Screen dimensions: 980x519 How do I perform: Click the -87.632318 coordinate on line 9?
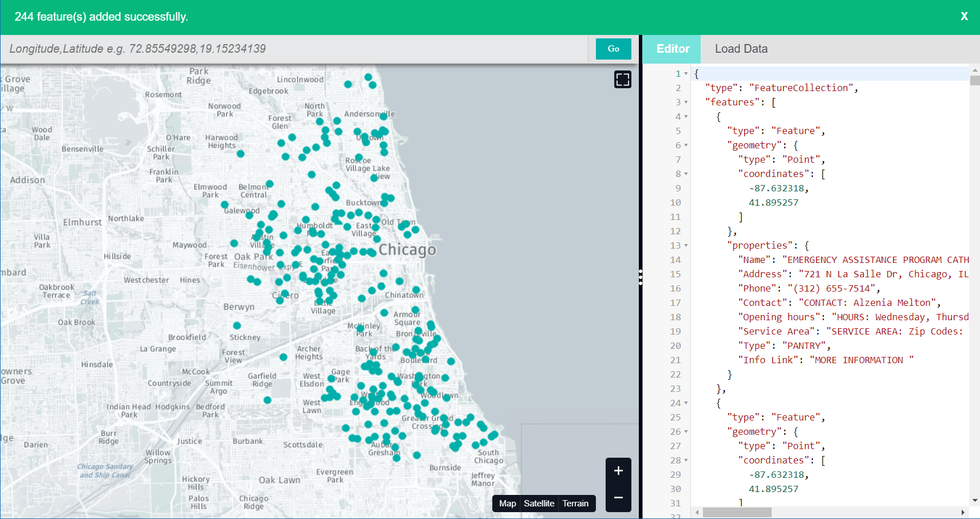click(776, 188)
